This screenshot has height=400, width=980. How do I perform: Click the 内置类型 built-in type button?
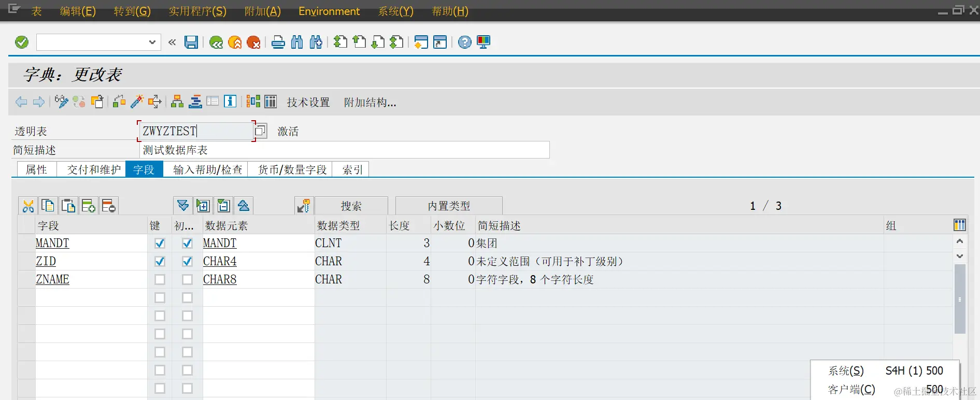[x=449, y=206]
